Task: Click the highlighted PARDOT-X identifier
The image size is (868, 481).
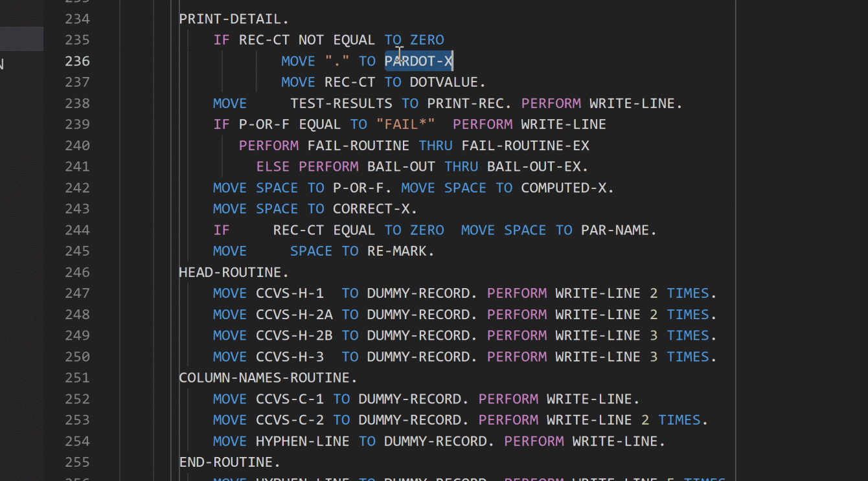Action: 418,61
